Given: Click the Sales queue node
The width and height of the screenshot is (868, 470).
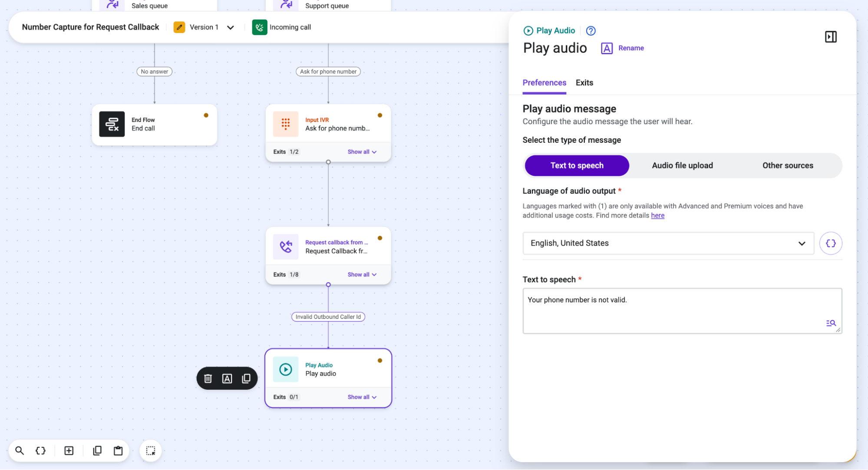Looking at the screenshot, I should coord(154,5).
